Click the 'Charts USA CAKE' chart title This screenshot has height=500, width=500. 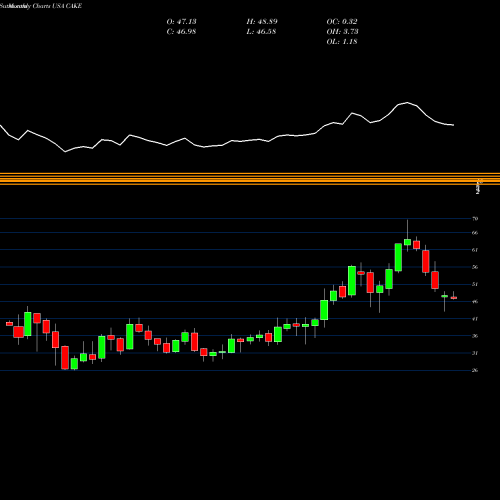pos(57,6)
